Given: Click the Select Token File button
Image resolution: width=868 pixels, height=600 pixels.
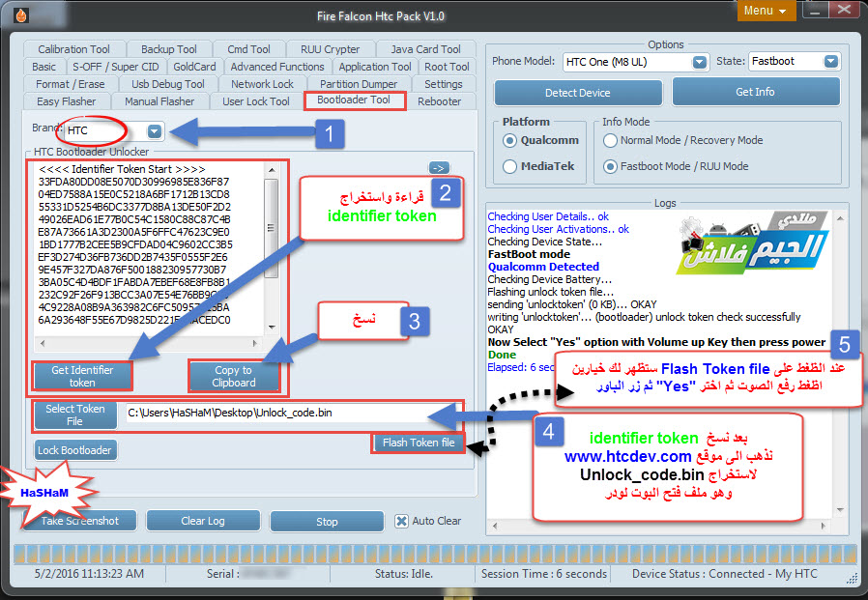Looking at the screenshot, I should 74,414.
